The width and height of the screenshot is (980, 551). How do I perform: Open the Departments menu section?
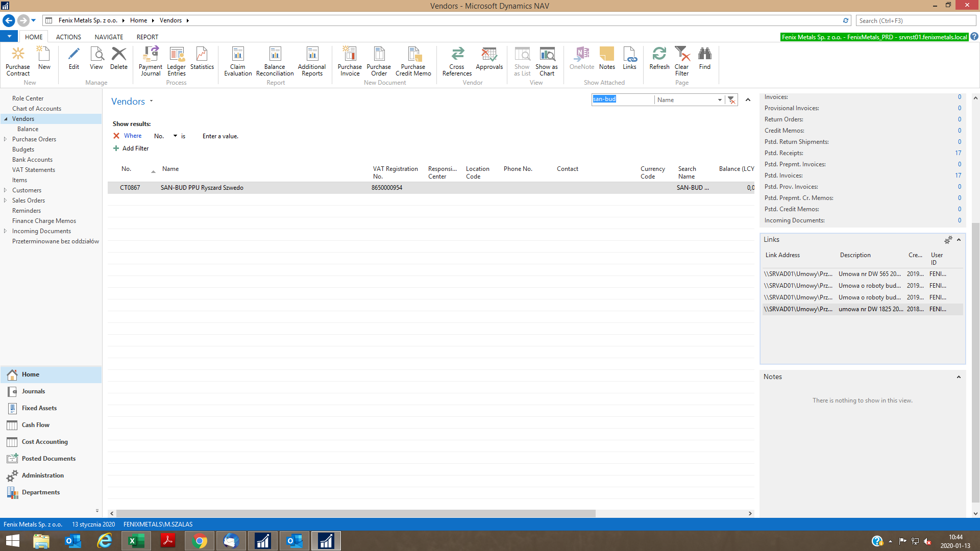51,492
